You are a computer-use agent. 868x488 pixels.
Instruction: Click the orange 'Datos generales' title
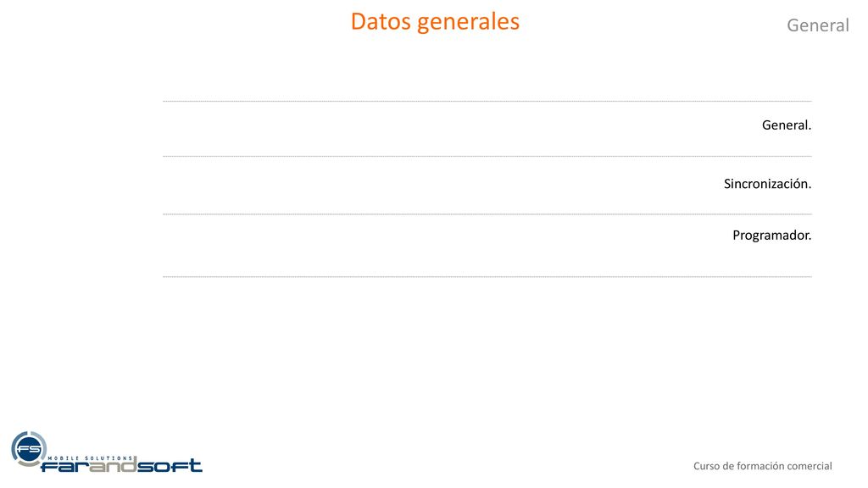click(x=435, y=22)
